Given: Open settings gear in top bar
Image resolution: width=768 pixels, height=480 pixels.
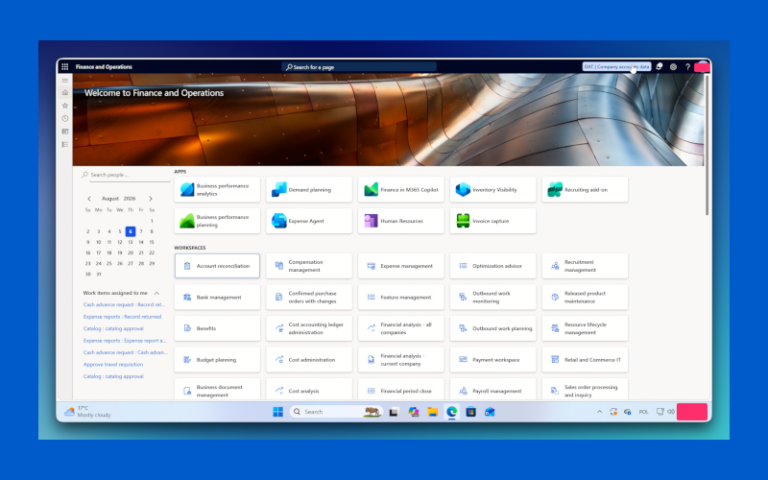Looking at the screenshot, I should (x=673, y=67).
